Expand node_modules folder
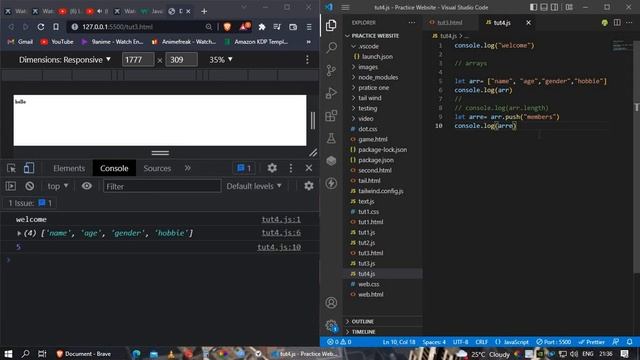The height and width of the screenshot is (360, 640). [x=378, y=77]
